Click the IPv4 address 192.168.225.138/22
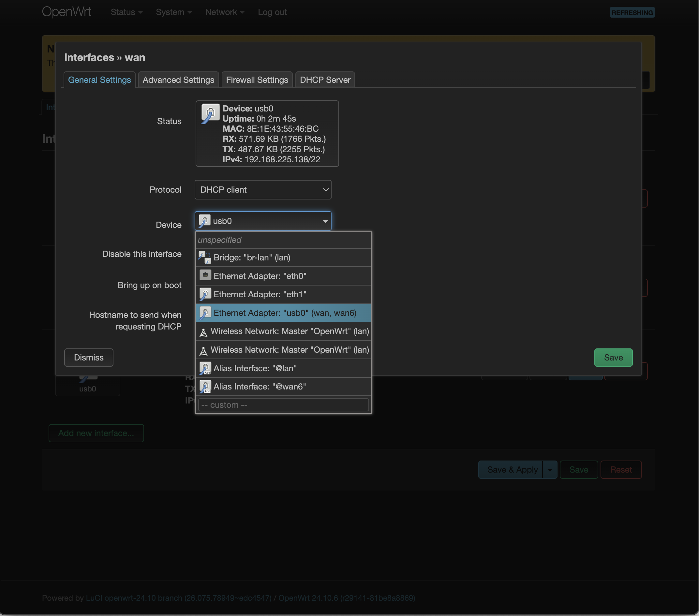 pyautogui.click(x=282, y=159)
